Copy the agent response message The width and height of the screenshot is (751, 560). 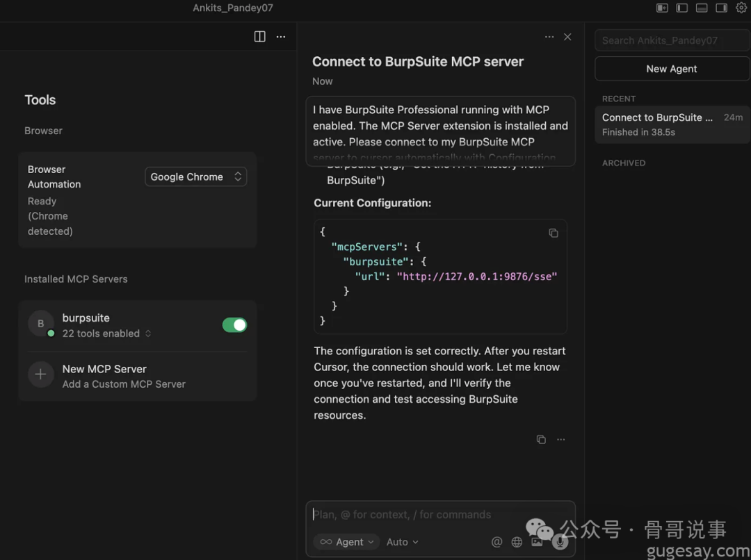tap(541, 439)
